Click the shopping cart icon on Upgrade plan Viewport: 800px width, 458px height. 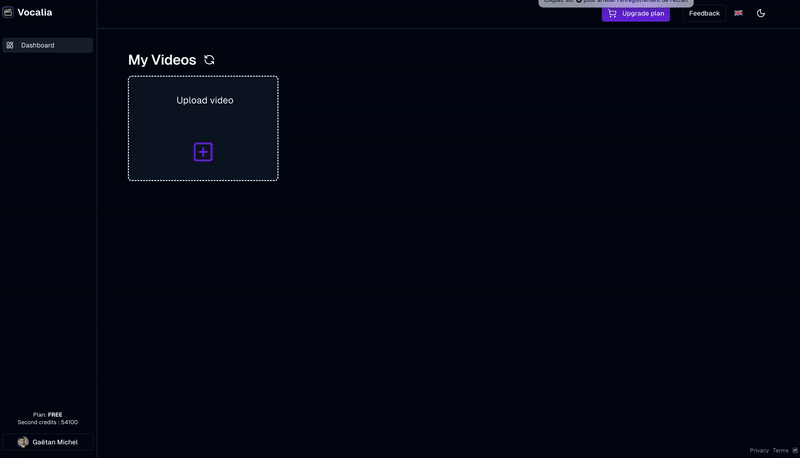coord(612,13)
